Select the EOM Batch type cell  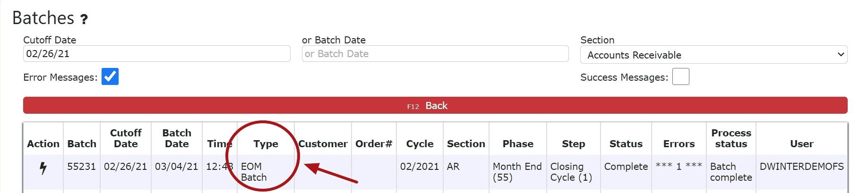(x=254, y=172)
